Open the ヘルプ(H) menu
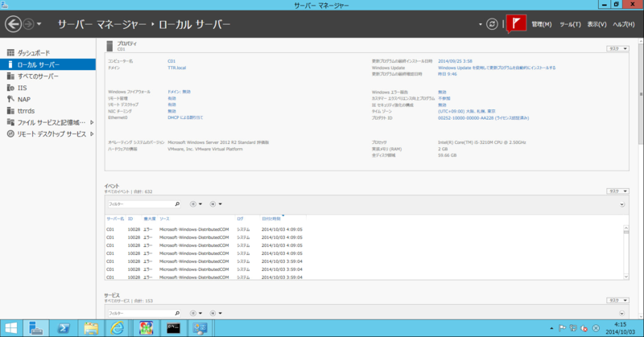The image size is (644, 337). pos(623,24)
